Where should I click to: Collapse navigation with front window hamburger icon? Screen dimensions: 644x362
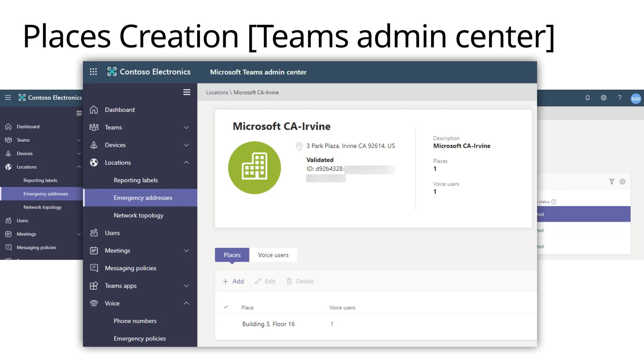tap(187, 92)
